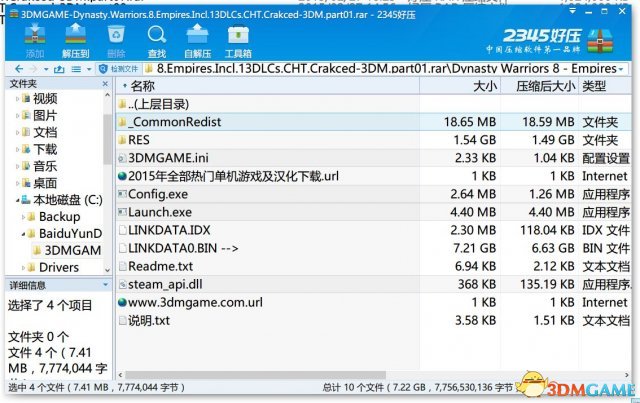Collapse the 本地磁盘 (C:) node

point(18,200)
